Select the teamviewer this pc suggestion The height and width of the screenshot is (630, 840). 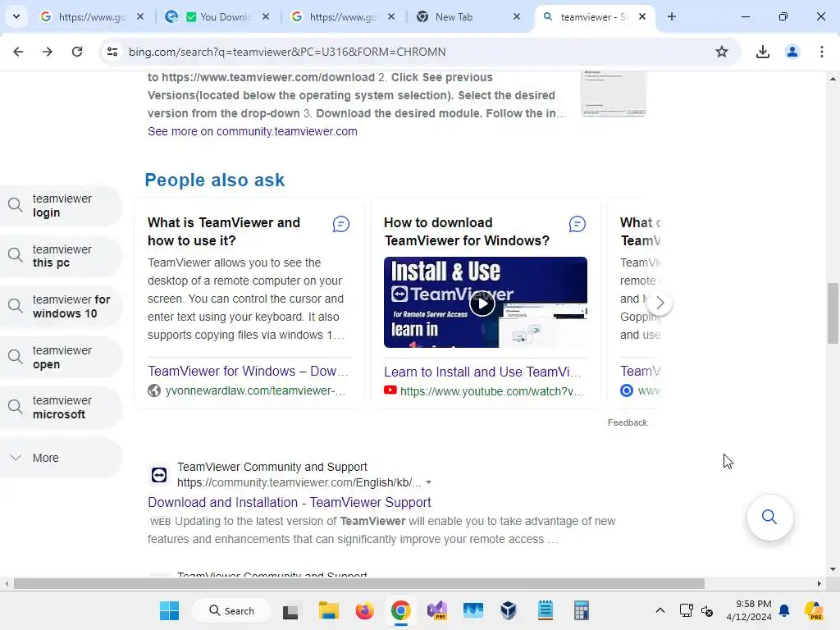pyautogui.click(x=62, y=256)
